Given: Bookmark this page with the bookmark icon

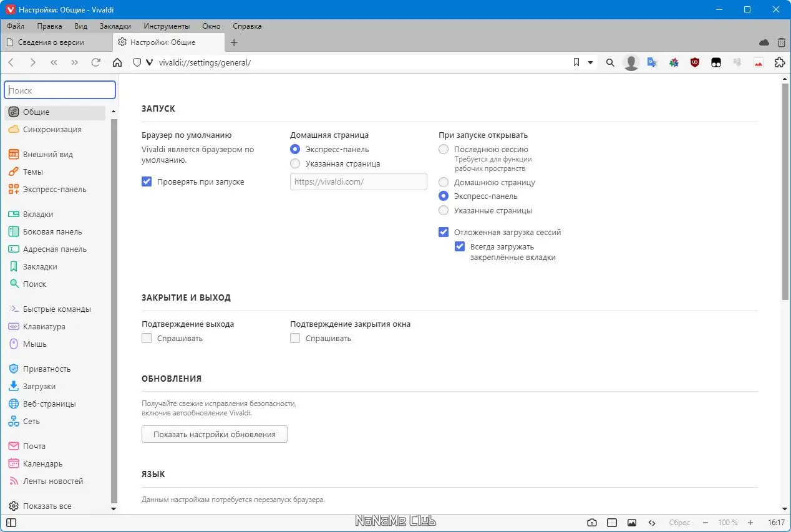Looking at the screenshot, I should [x=576, y=62].
